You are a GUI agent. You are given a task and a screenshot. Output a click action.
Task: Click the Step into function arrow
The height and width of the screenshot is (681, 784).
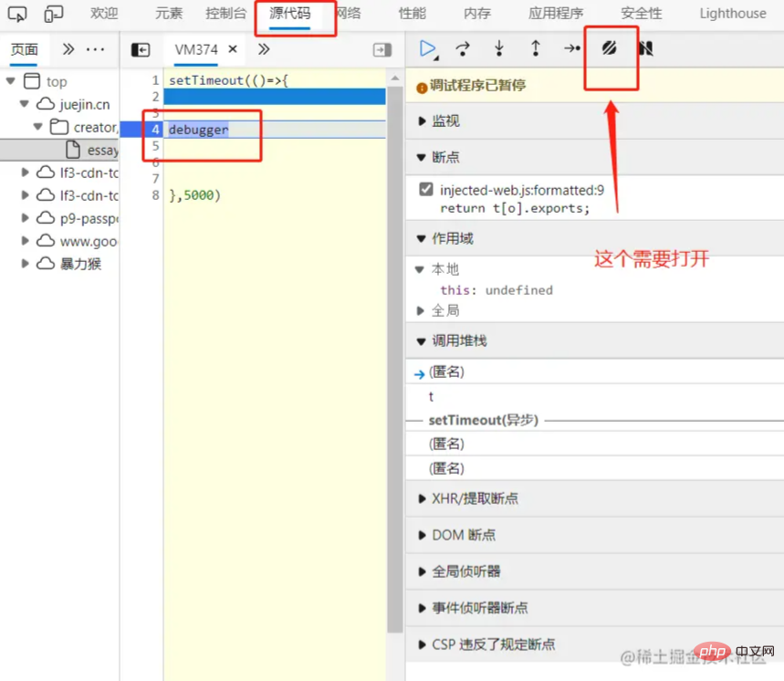click(x=499, y=48)
